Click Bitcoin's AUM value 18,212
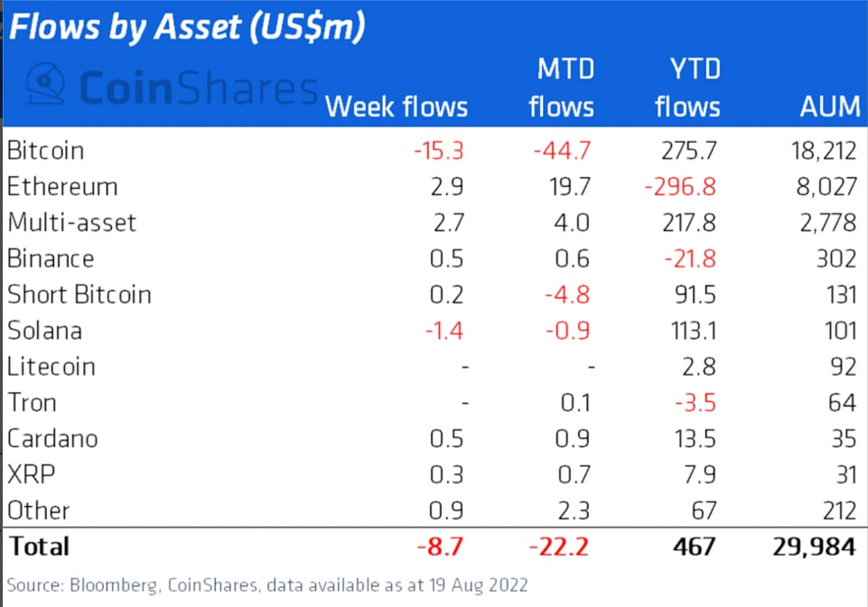868x607 pixels. coord(819,150)
